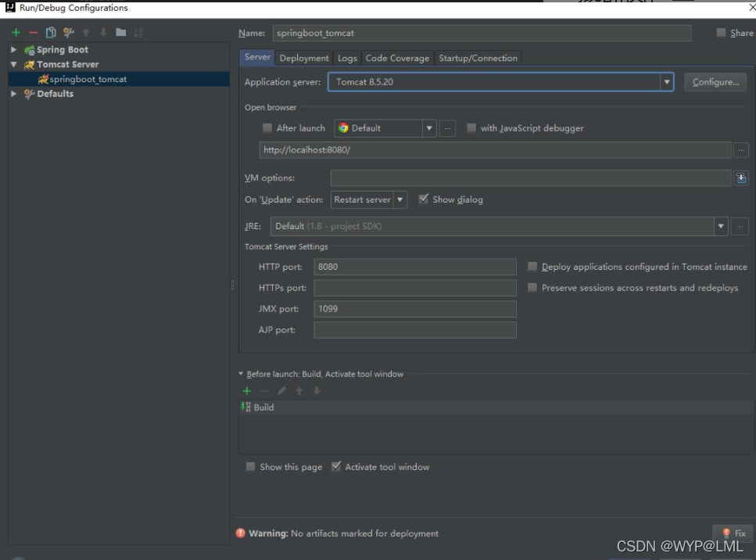Sort configurations alphabetically
Viewport: 756px width, 560px height.
coord(138,32)
